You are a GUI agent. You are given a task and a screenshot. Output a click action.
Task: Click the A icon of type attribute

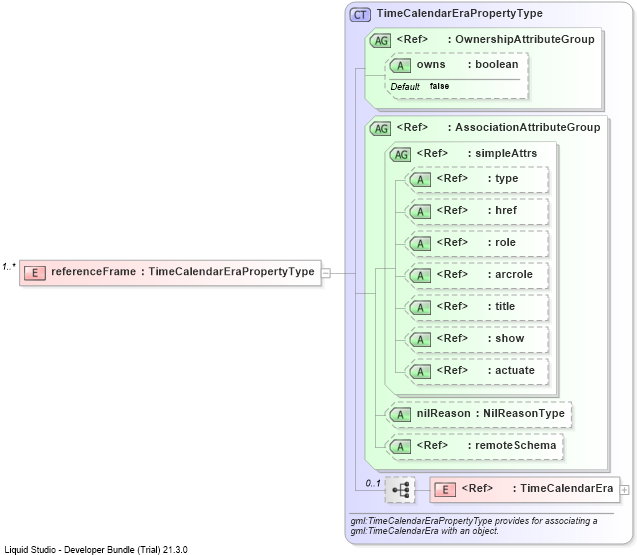click(x=420, y=180)
